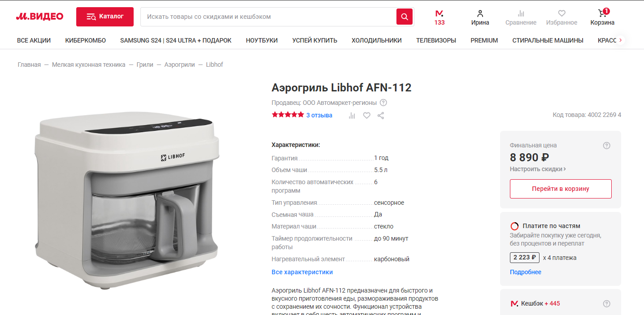644x315 pixels.
Task: Click seller info question mark icon
Action: click(383, 103)
